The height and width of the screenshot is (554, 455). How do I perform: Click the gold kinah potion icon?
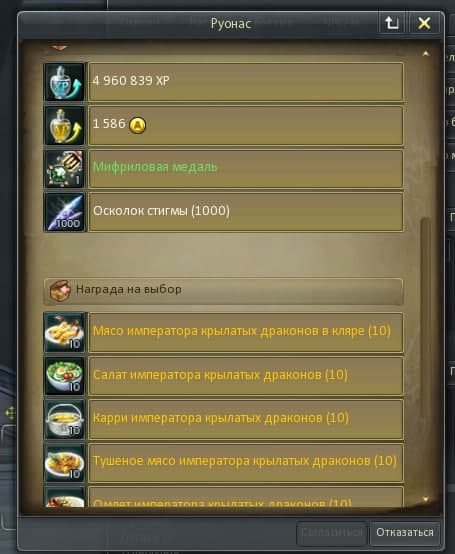click(x=65, y=126)
